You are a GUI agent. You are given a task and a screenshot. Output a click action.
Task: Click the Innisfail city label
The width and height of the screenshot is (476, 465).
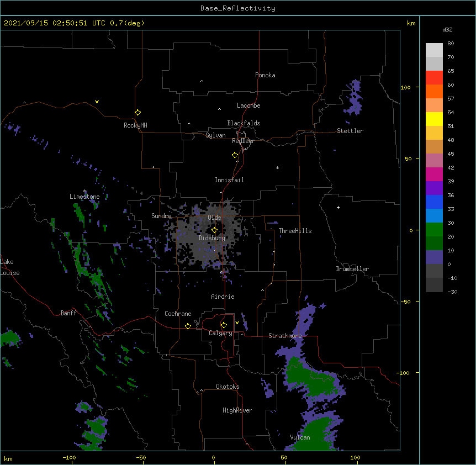(229, 180)
